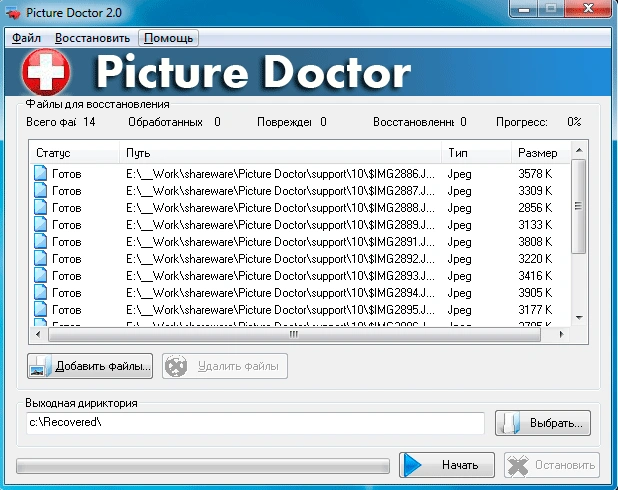Click the file icon for IMG2886 row
The height and width of the screenshot is (490, 618).
point(41,174)
